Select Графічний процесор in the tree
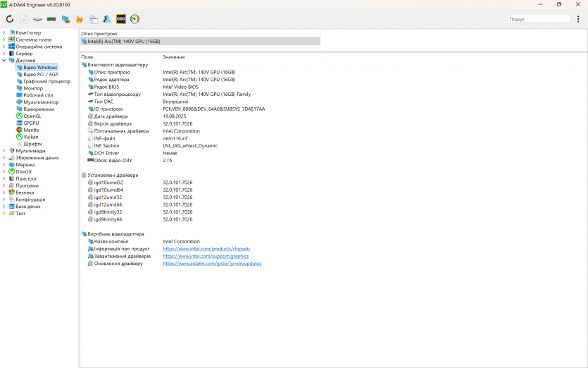588x368 pixels. tap(46, 81)
